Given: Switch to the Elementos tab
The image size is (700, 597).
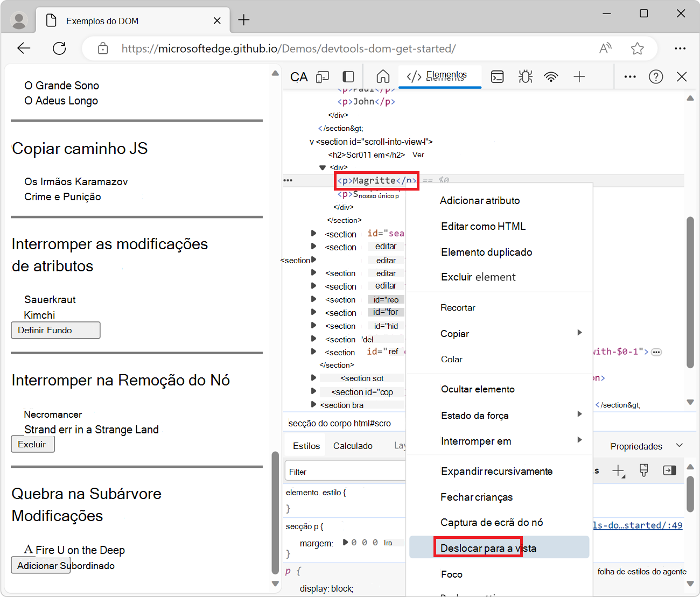Looking at the screenshot, I should tap(439, 76).
